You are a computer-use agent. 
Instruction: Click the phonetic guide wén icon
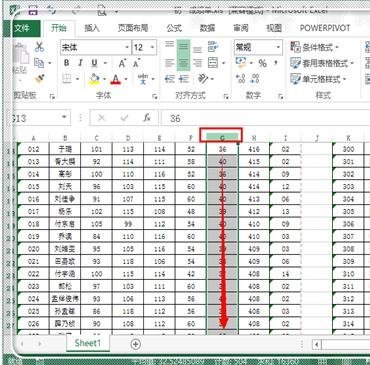tap(143, 79)
